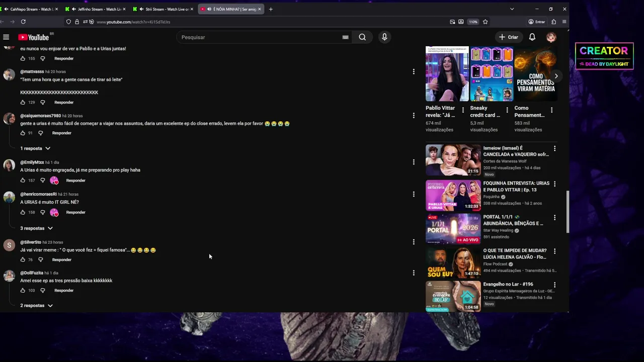The width and height of the screenshot is (644, 362).
Task: Open a new browser tab
Action: (x=271, y=9)
